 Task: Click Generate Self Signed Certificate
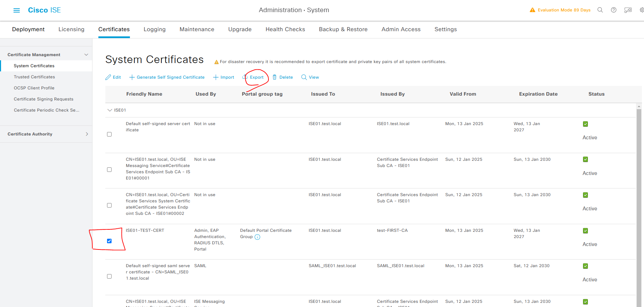[167, 77]
